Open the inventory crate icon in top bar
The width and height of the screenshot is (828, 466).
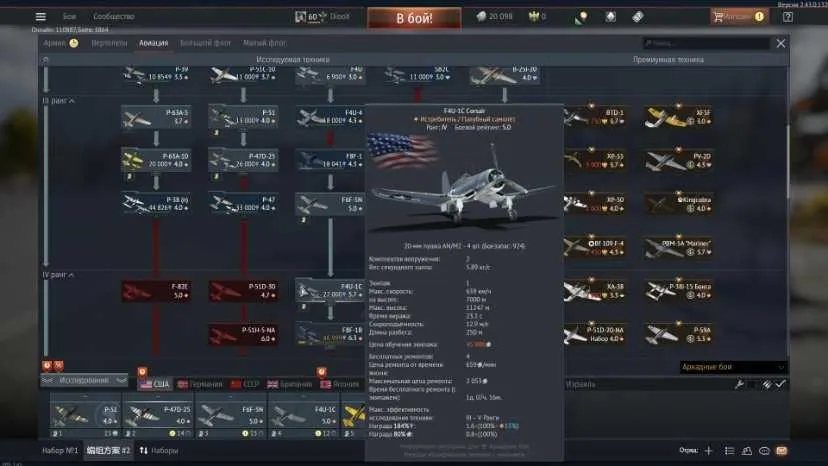coord(610,17)
